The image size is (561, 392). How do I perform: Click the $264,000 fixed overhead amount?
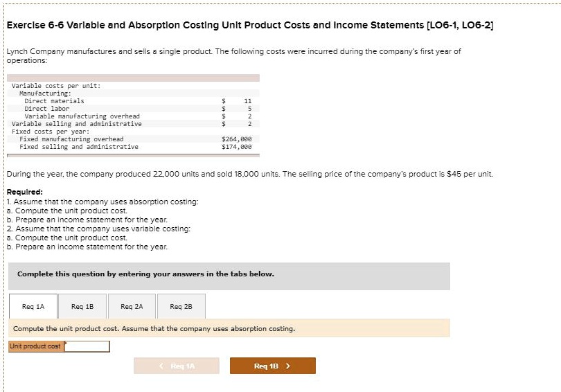[x=236, y=139]
